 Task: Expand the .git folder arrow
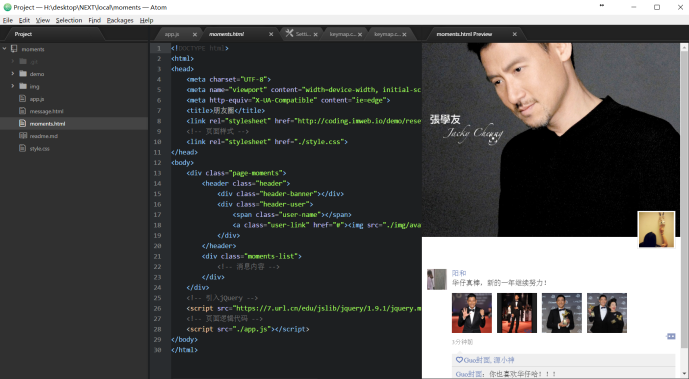[13, 61]
